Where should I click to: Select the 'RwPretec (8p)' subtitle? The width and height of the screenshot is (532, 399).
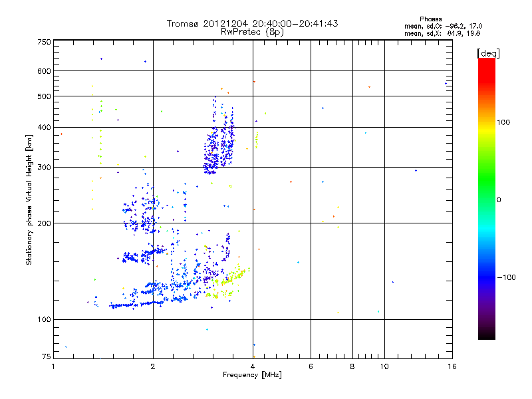click(x=252, y=32)
